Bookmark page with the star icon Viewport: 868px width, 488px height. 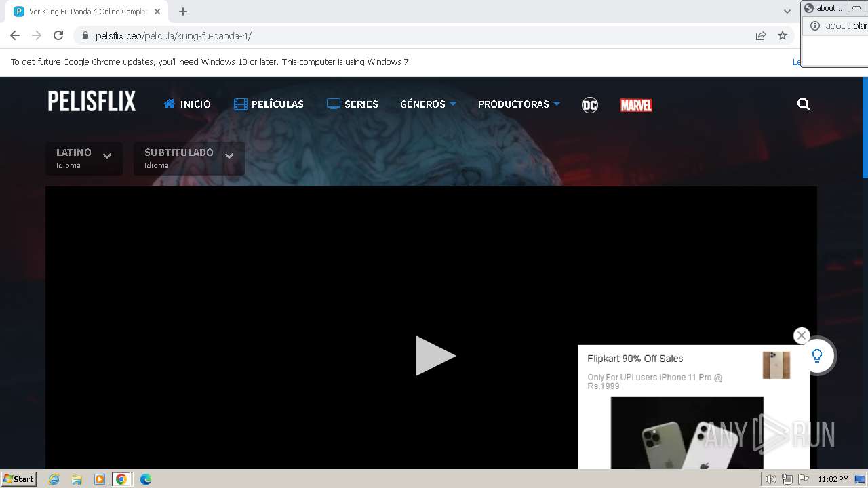(x=783, y=36)
